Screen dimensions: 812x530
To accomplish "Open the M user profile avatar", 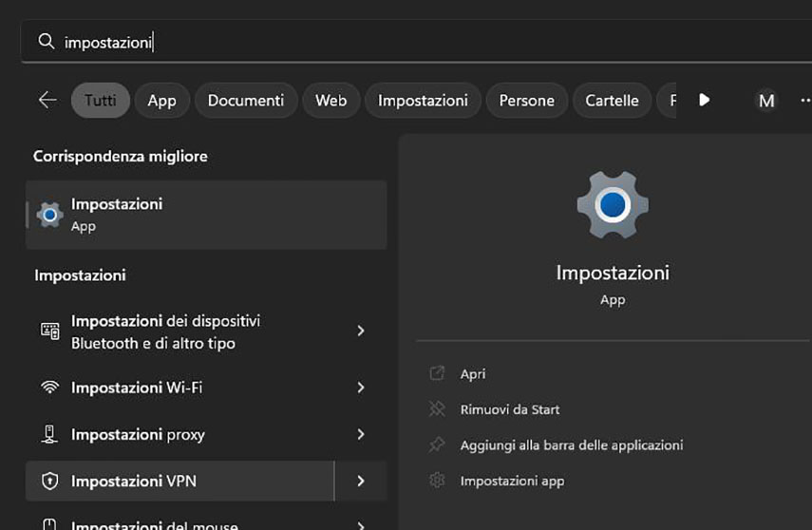I will pos(765,100).
